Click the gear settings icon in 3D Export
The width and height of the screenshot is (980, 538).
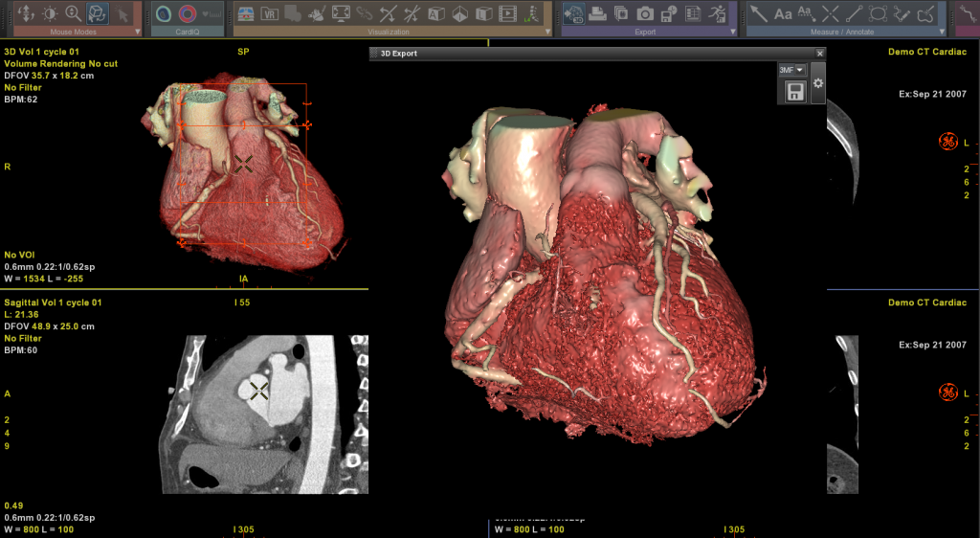tap(817, 83)
